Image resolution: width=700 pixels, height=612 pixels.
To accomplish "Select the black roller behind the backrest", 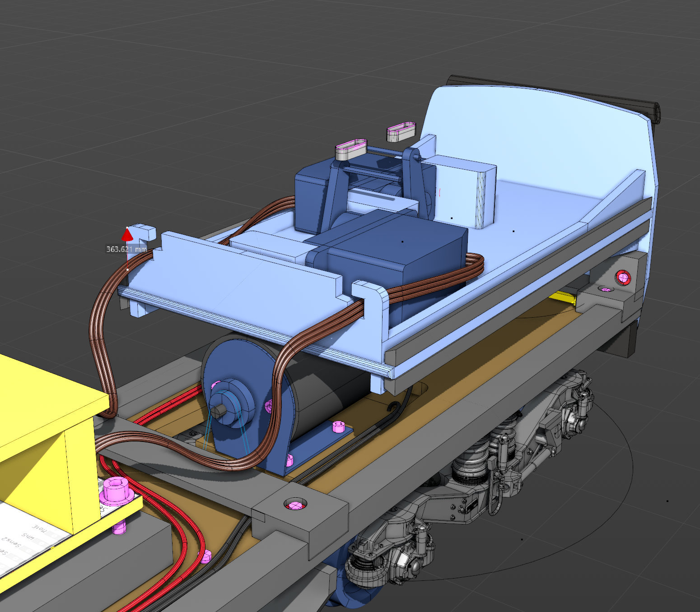I will pyautogui.click(x=650, y=110).
